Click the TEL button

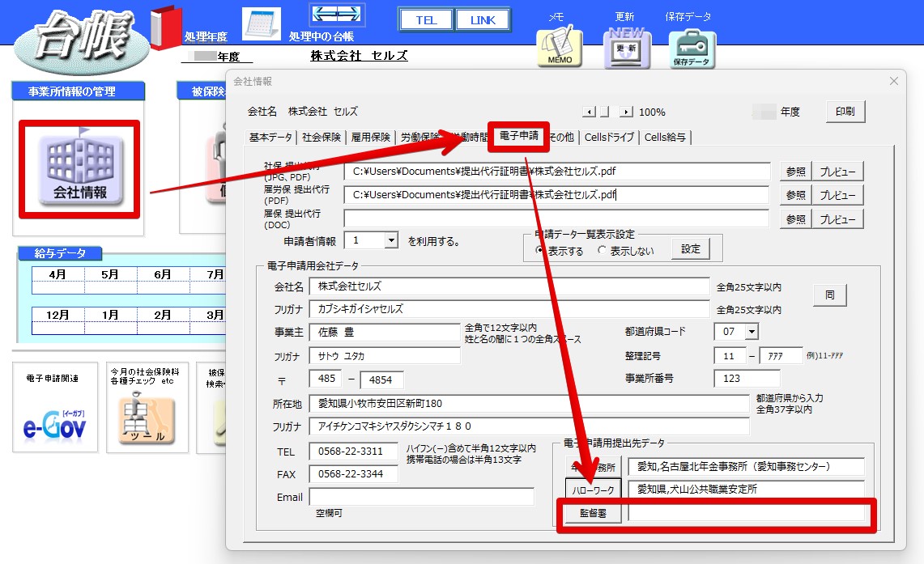pos(426,20)
